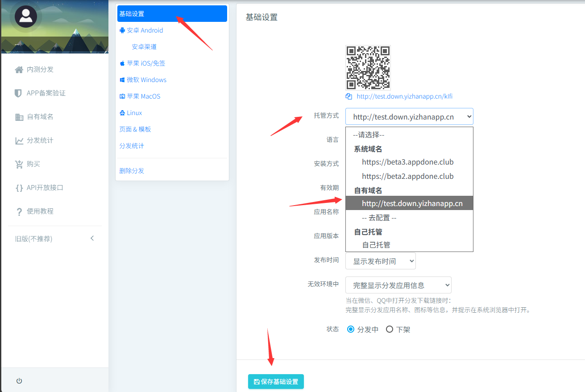
Task: Click the shield icon for APP备案验证
Action: tap(18, 93)
